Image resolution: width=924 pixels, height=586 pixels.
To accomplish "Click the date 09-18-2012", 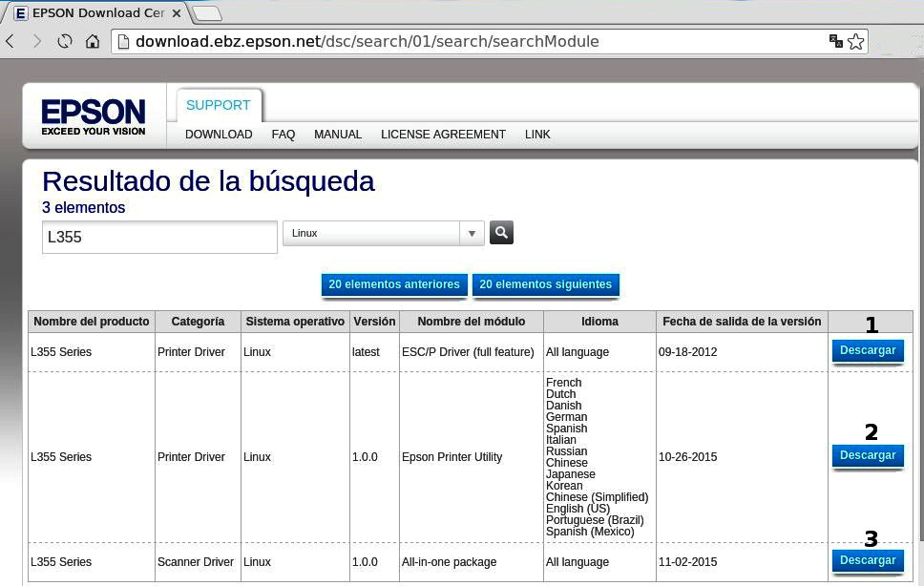I will point(687,352).
